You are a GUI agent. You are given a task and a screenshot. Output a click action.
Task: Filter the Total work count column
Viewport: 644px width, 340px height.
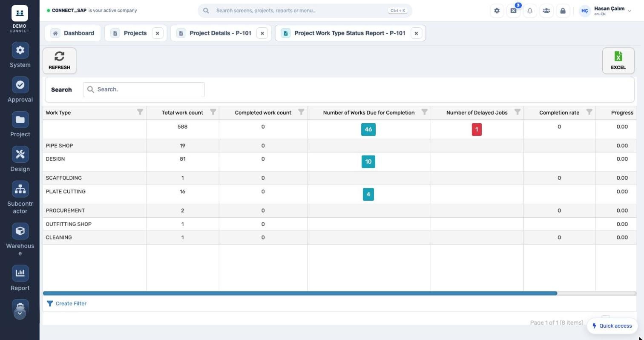(213, 112)
